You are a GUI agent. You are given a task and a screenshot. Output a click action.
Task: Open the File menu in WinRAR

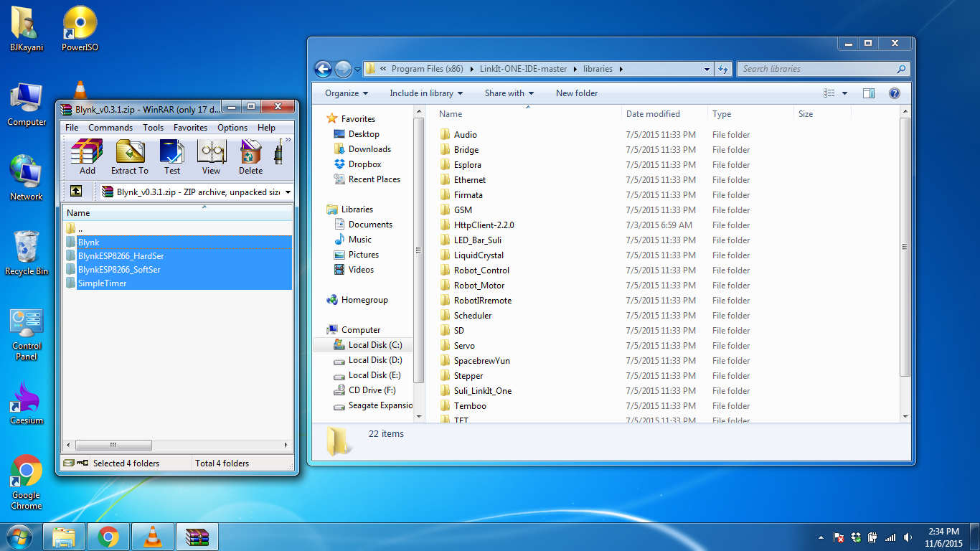click(72, 128)
